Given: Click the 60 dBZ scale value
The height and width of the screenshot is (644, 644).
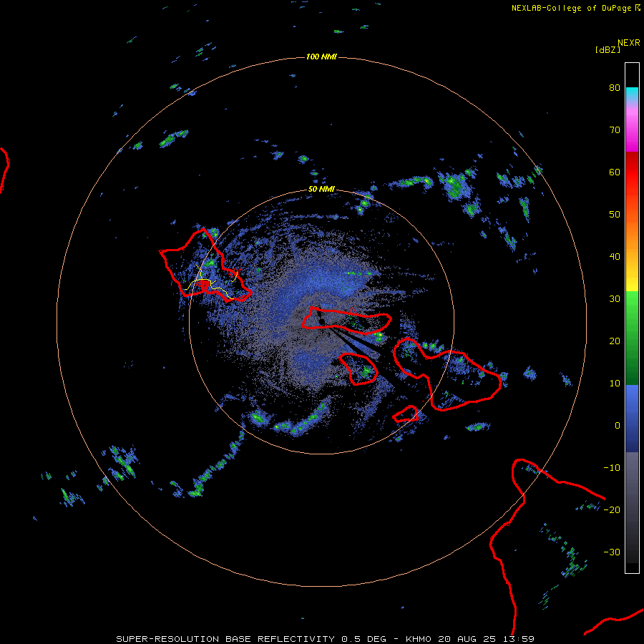Looking at the screenshot, I should click(615, 172).
